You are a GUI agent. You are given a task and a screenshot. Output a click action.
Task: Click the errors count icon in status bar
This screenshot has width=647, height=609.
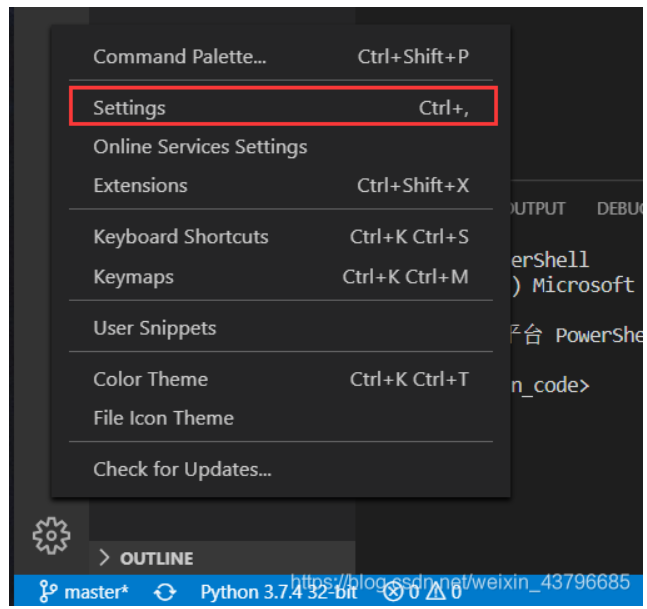click(393, 592)
